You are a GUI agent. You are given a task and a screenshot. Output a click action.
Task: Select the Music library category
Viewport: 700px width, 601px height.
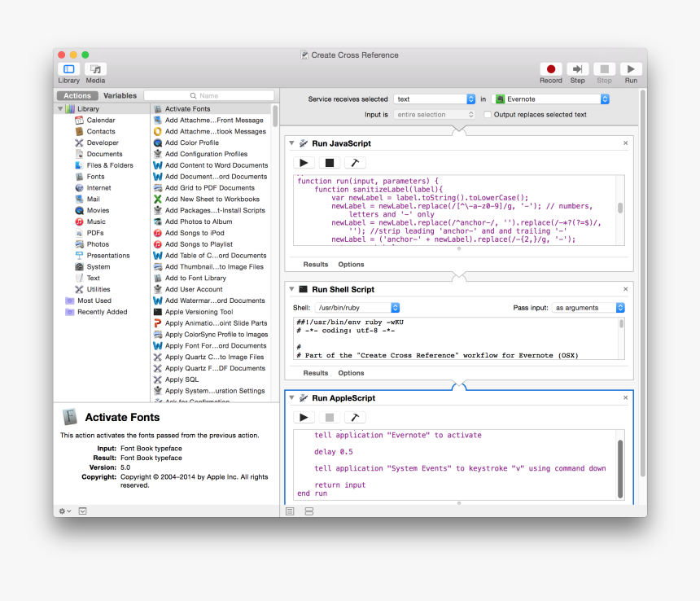coord(96,222)
